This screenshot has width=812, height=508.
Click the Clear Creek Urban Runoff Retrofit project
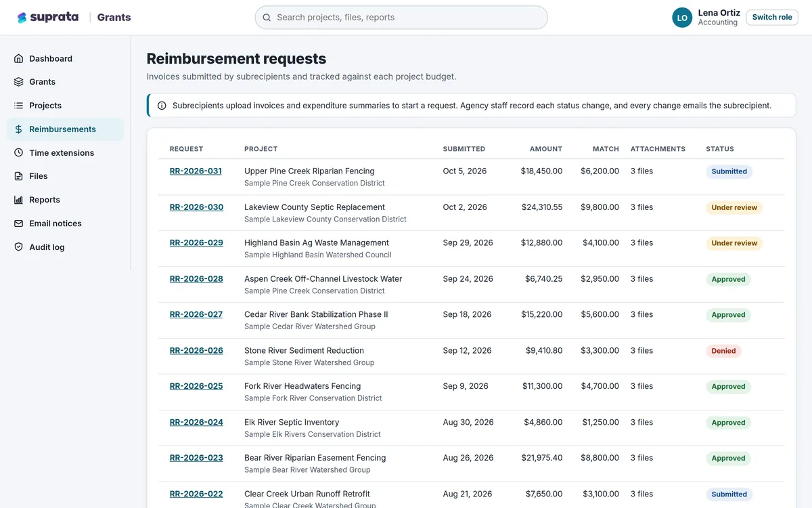(x=307, y=494)
